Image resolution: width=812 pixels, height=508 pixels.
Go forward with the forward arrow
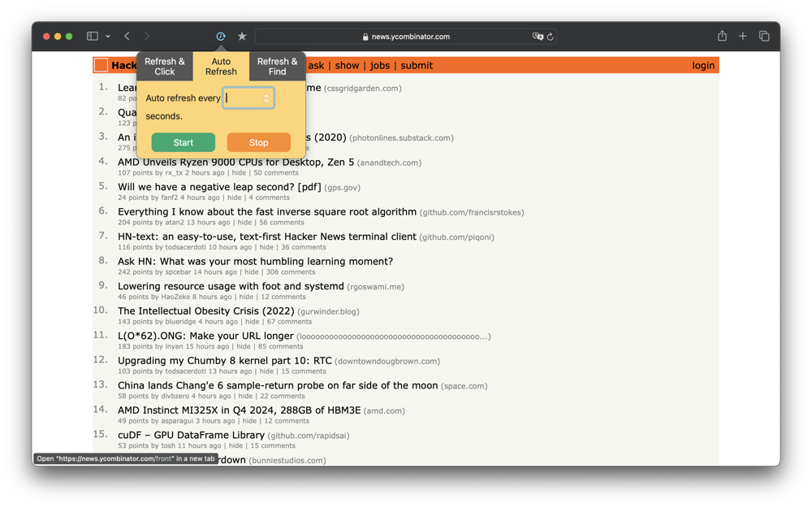[x=147, y=37]
